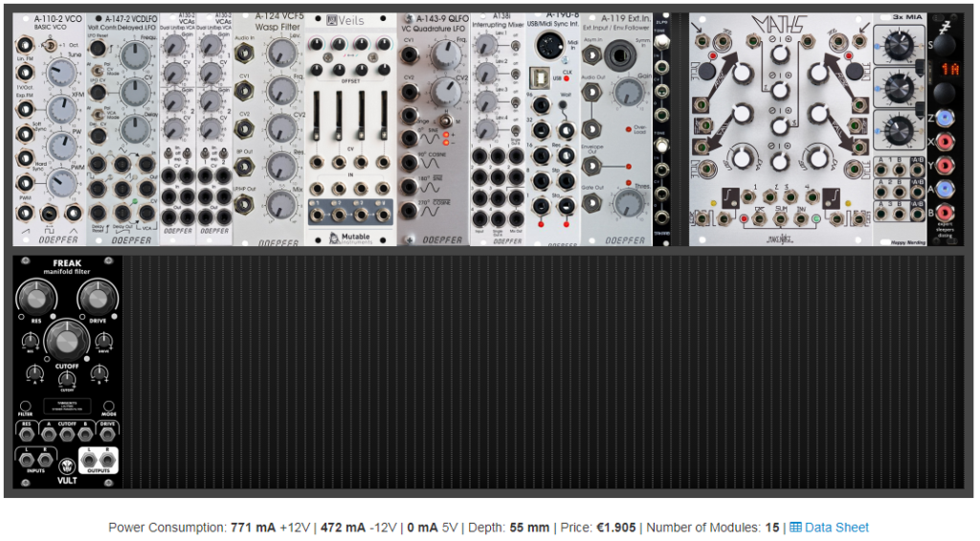This screenshot has height=541, width=980.
Task: Click the L jack in Freak OUTPUTS box
Action: pyautogui.click(x=88, y=461)
